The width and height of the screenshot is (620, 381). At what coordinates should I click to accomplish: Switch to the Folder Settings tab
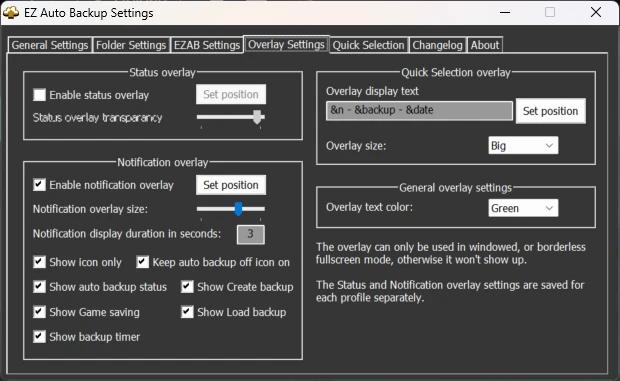coord(131,45)
